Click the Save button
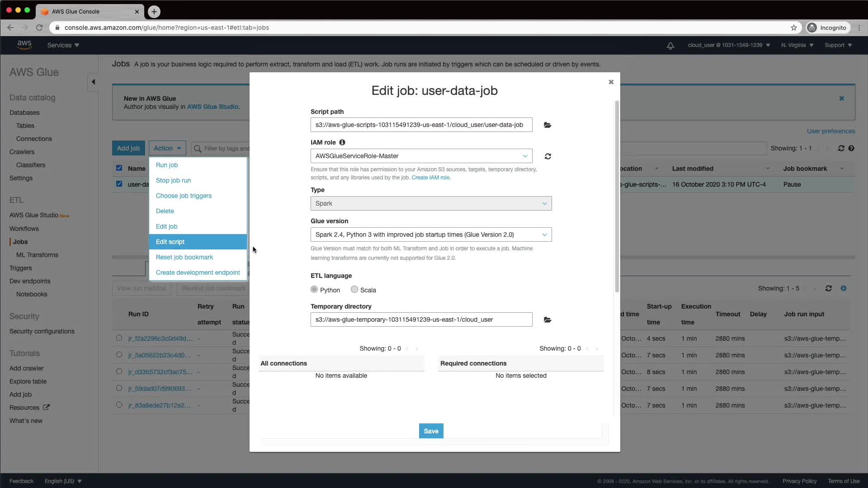The image size is (868, 488). point(431,431)
